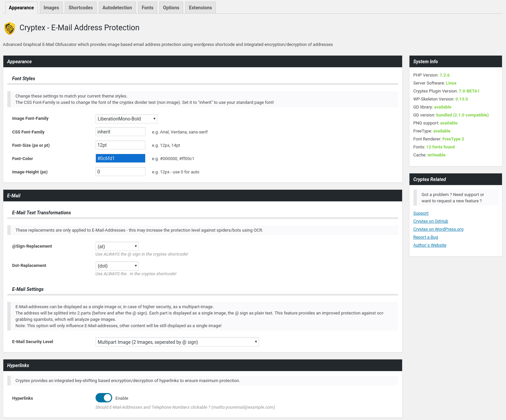This screenshot has height=420, width=506.
Task: Click the Hyperlinks section header bar
Action: 202,365
